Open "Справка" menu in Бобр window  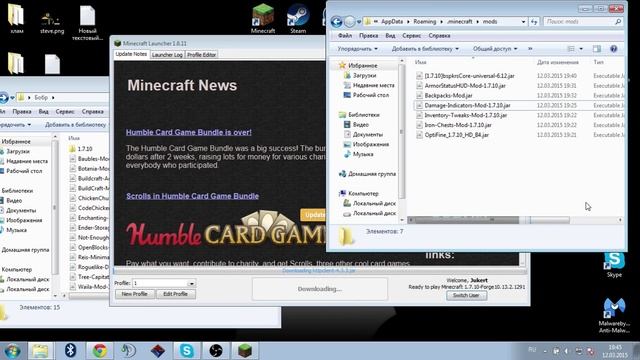click(93, 111)
